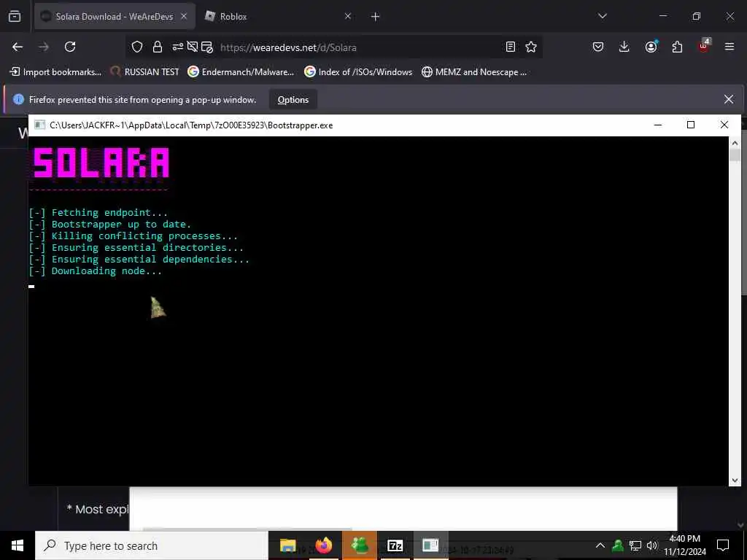Expand the list all tabs chevron

click(x=602, y=16)
